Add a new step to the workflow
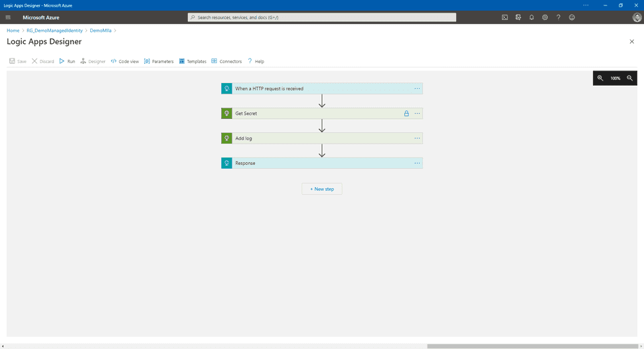Image resolution: width=644 pixels, height=349 pixels. [x=322, y=189]
